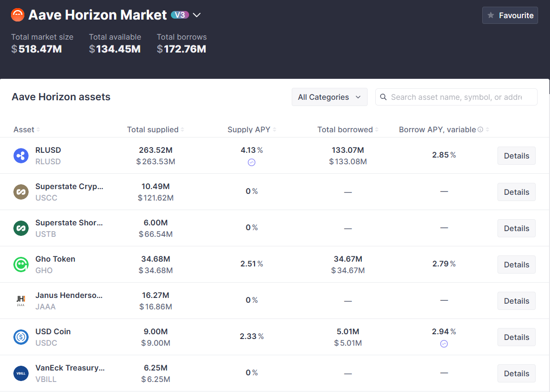Click the Total available $134.45M value
The height and width of the screenshot is (392, 550).
115,49
